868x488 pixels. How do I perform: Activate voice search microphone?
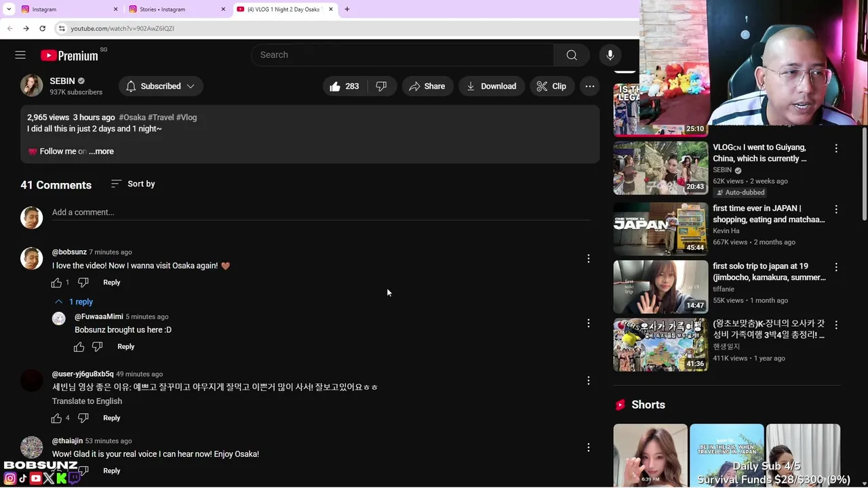[x=610, y=55]
